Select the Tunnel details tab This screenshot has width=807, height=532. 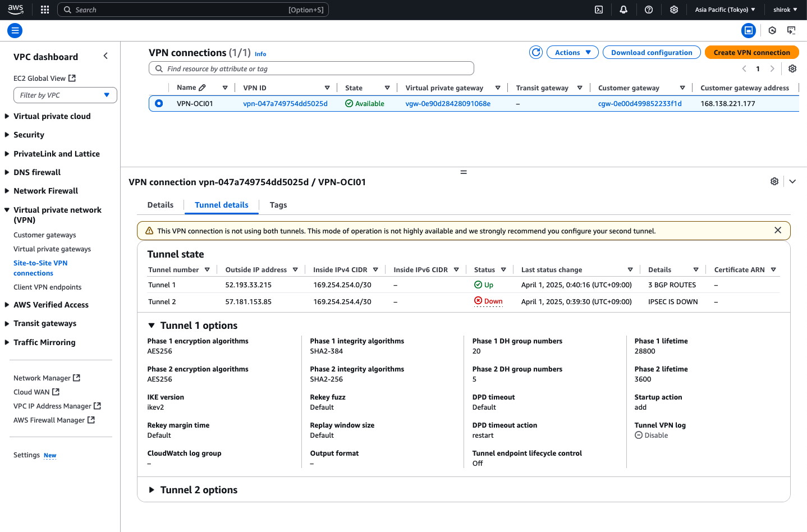click(222, 205)
